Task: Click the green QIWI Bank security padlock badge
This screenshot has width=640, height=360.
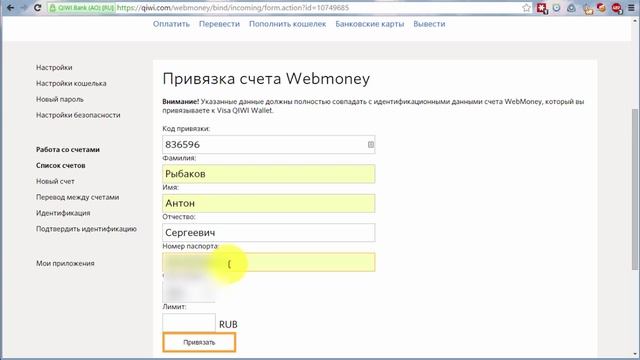Action: [82, 8]
